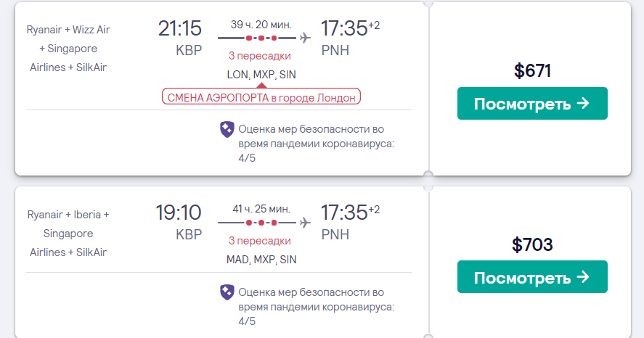The image size is (644, 338).
Task: Click the airplane icon on the 41 ч. route
Action: pyautogui.click(x=304, y=222)
